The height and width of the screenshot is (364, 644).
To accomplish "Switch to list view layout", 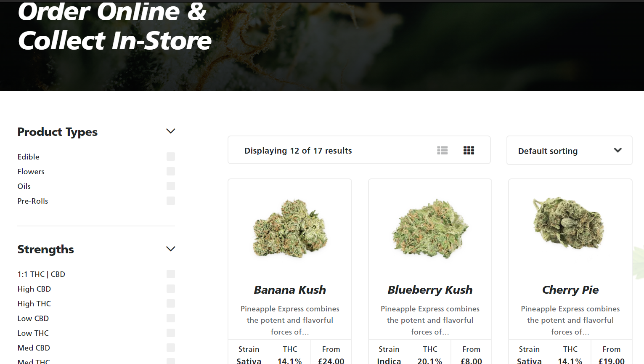I will pyautogui.click(x=442, y=150).
